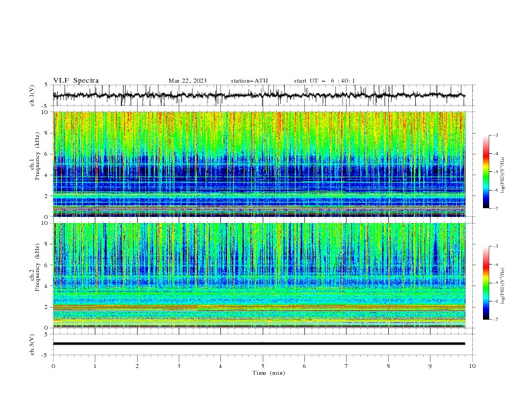Click the ch.1 'Frequency (kHz)' axis label

pyautogui.click(x=38, y=156)
